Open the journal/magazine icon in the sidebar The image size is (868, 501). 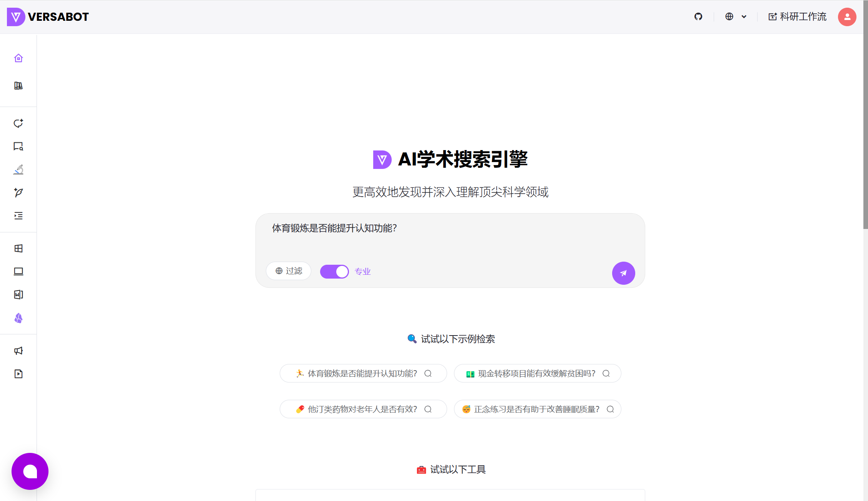18,294
